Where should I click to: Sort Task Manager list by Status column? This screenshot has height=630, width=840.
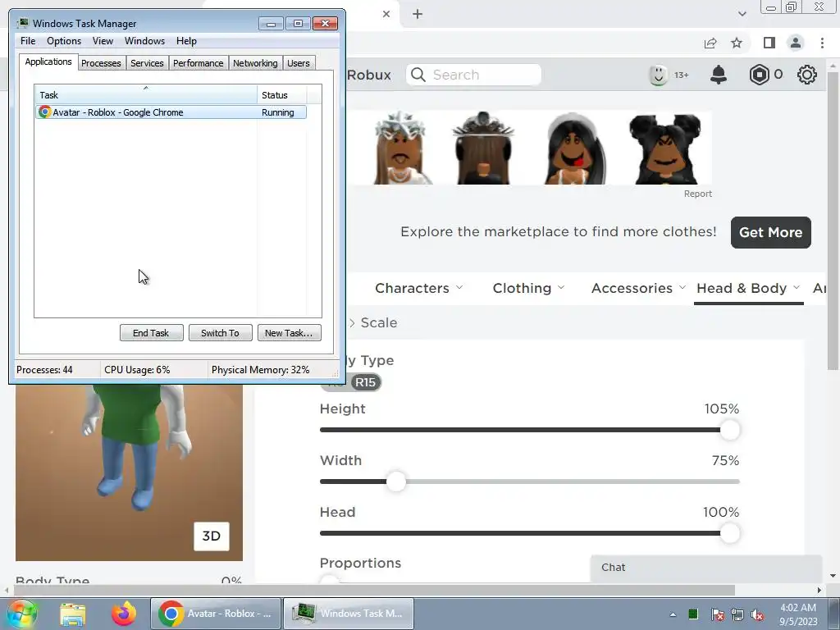(x=282, y=95)
